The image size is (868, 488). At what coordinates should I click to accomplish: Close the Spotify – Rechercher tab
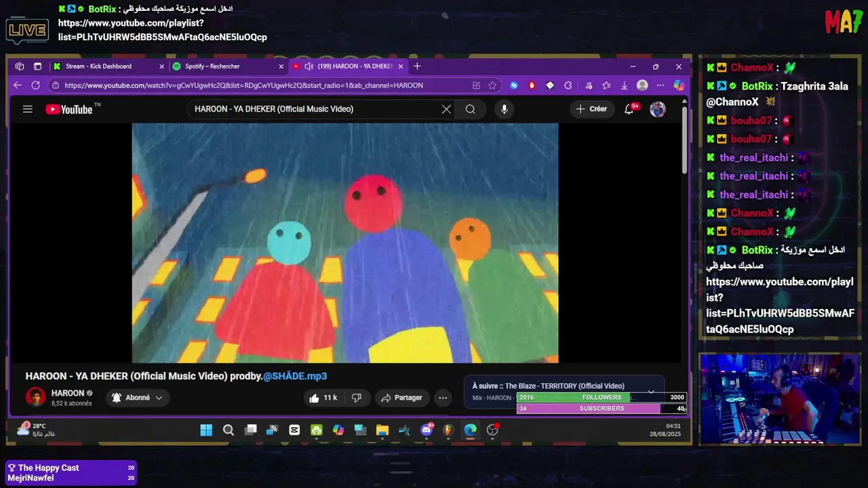(281, 66)
